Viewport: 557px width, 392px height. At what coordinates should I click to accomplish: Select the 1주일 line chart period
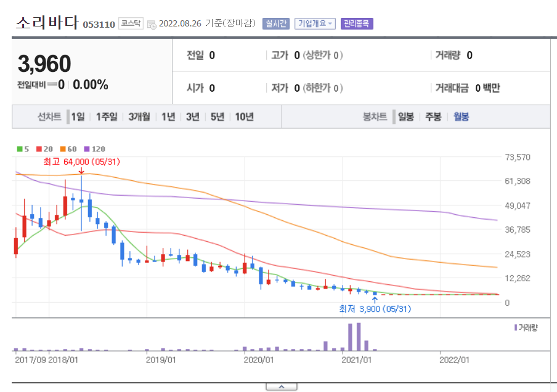coord(107,117)
